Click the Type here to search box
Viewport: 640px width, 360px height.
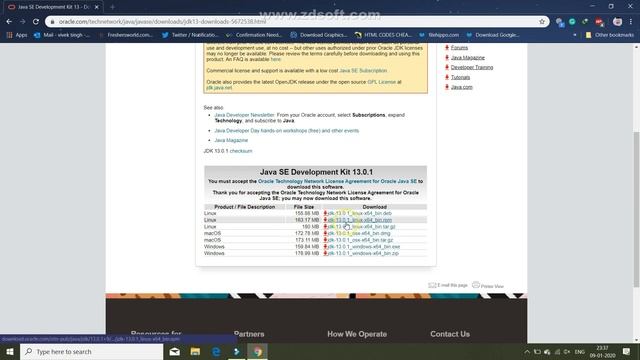pos(91,351)
